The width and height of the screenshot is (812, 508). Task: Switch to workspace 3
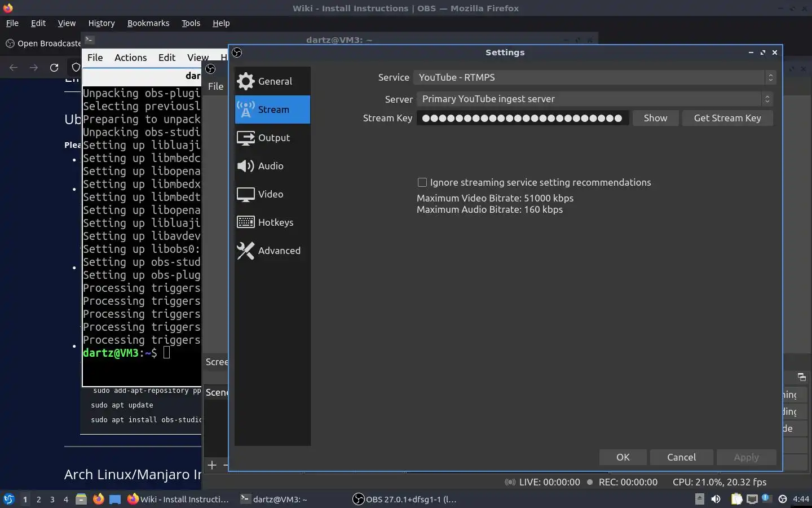click(52, 499)
